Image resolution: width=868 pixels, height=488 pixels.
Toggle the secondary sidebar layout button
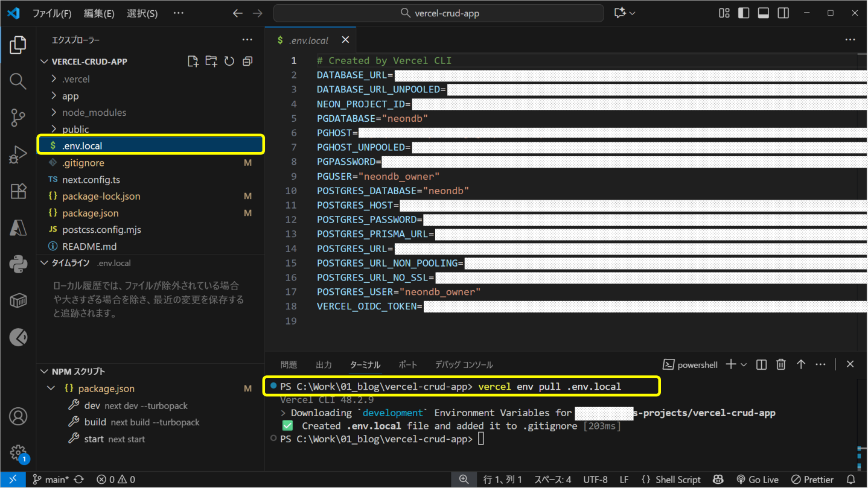[783, 13]
